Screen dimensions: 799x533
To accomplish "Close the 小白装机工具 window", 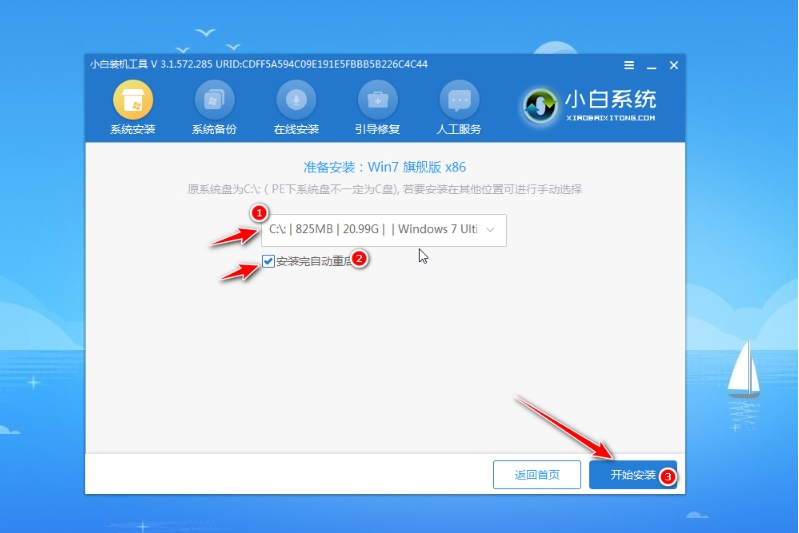I will 673,65.
